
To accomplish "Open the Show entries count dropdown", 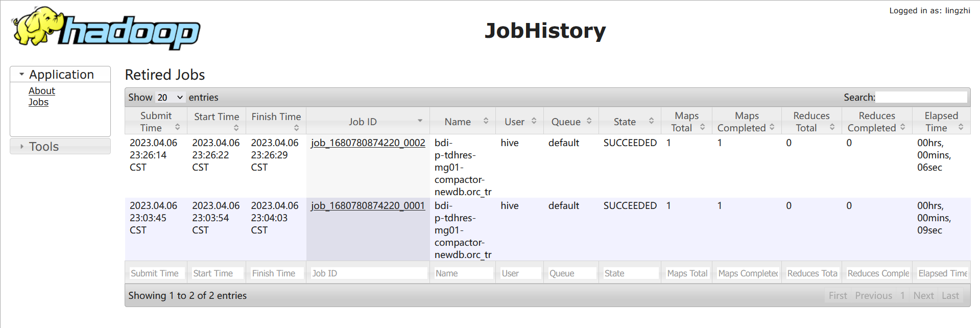I will (170, 98).
